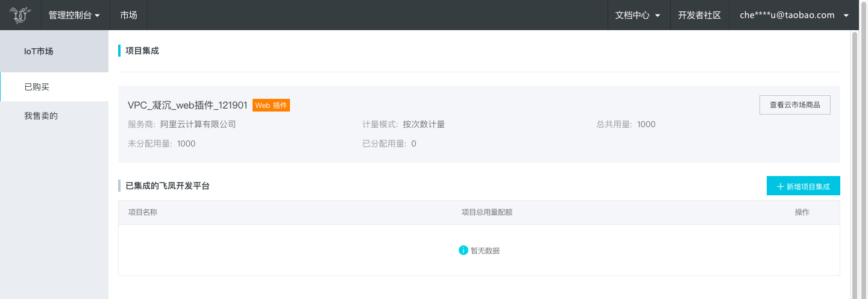
Task: Open the 管理控制台 dropdown menu
Action: coord(75,15)
